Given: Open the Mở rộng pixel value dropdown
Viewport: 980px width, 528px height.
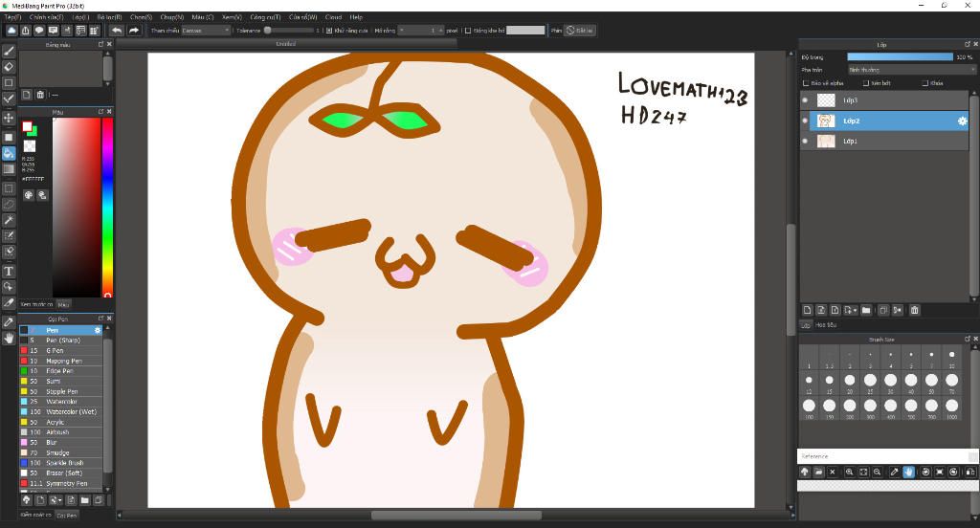Looking at the screenshot, I should click(x=421, y=30).
